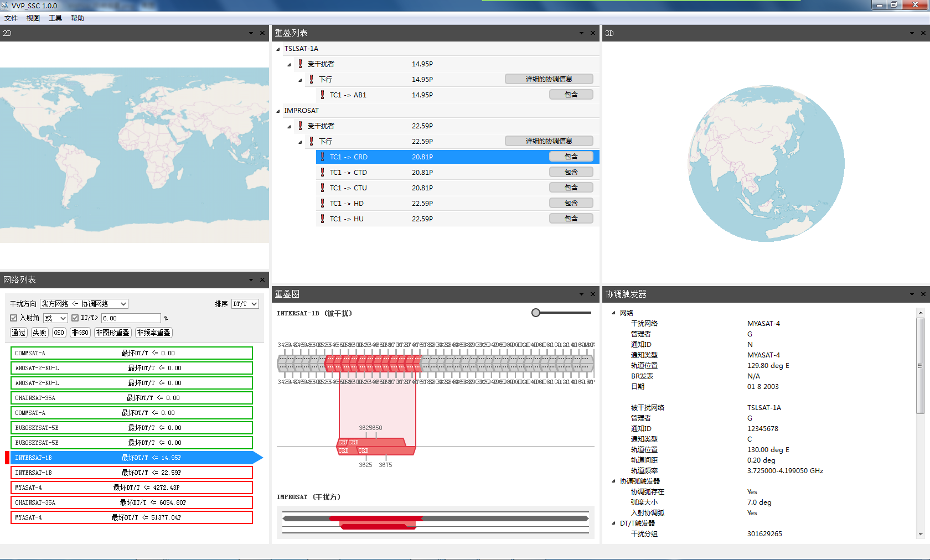Click warning icon beside TC1 -> AB1
The image size is (930, 560).
click(323, 95)
